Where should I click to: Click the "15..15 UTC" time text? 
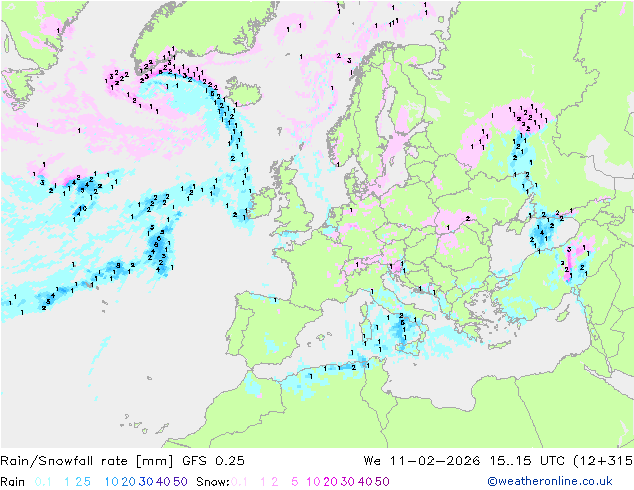527,461
